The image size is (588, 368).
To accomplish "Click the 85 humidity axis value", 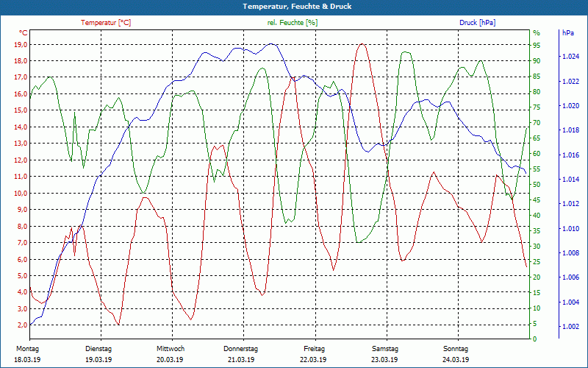I will (x=537, y=77).
